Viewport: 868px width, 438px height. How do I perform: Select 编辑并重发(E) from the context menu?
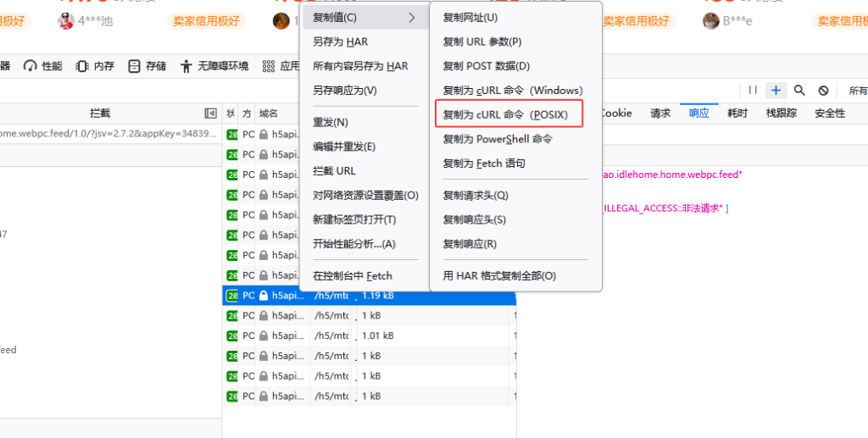(x=344, y=147)
